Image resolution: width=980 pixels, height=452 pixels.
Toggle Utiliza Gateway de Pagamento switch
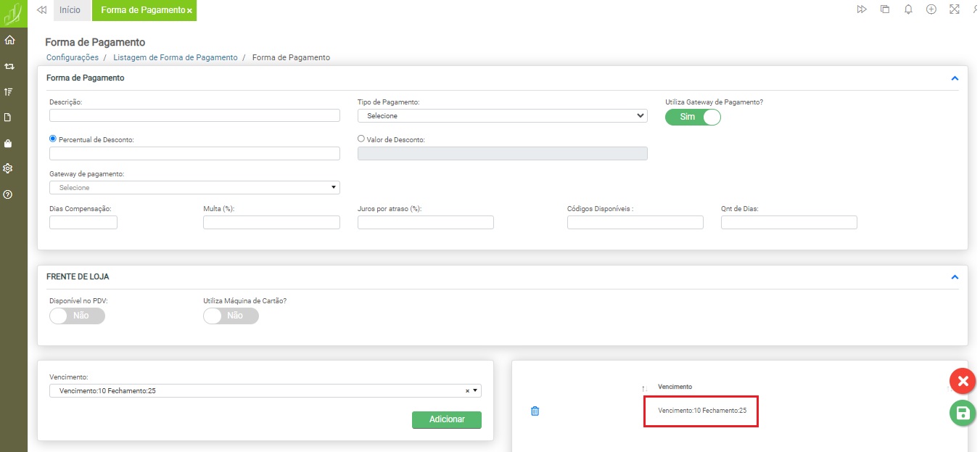693,117
